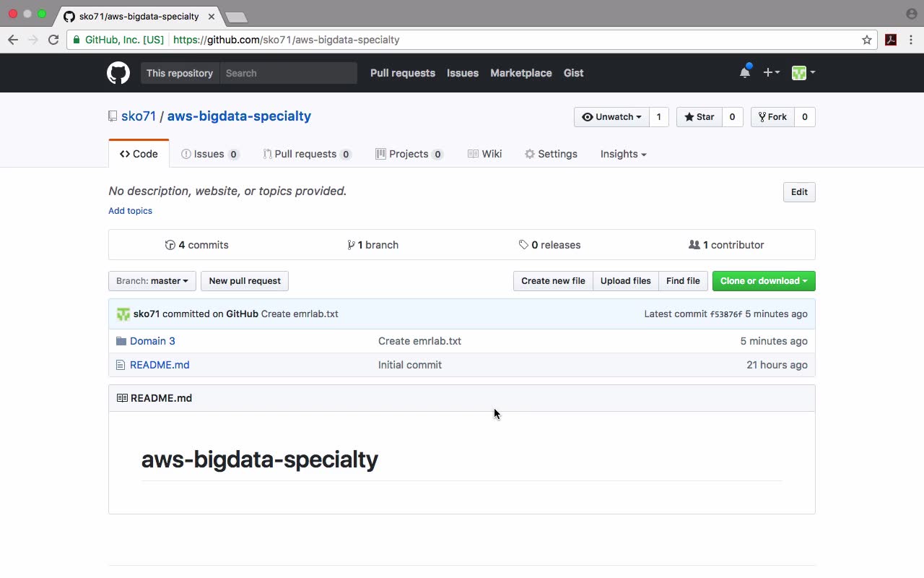Select the sko71/aws-bigdata-specialty browser tab
This screenshot has height=578, width=924.
click(x=137, y=16)
